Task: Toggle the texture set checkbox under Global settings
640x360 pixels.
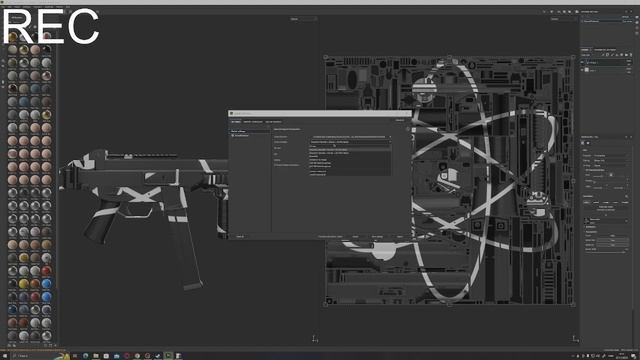Action: coord(233,135)
